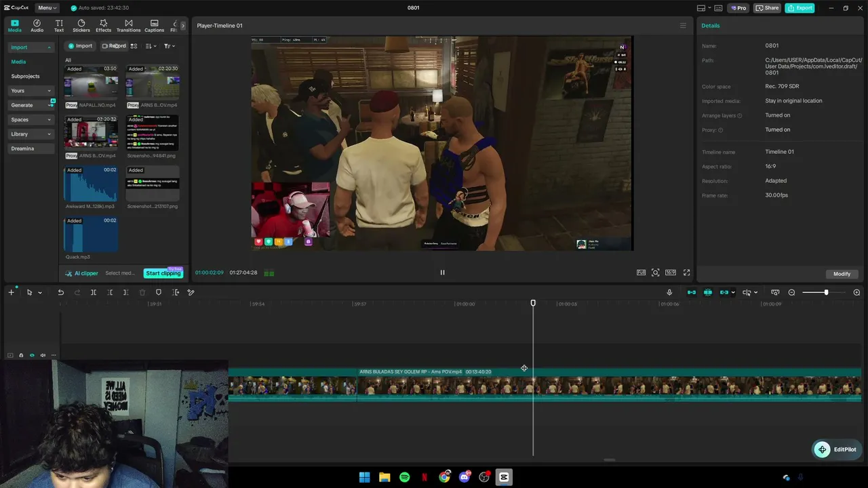
Task: Select the NAPALI...NO.mp4 media thumbnail
Action: pyautogui.click(x=91, y=83)
